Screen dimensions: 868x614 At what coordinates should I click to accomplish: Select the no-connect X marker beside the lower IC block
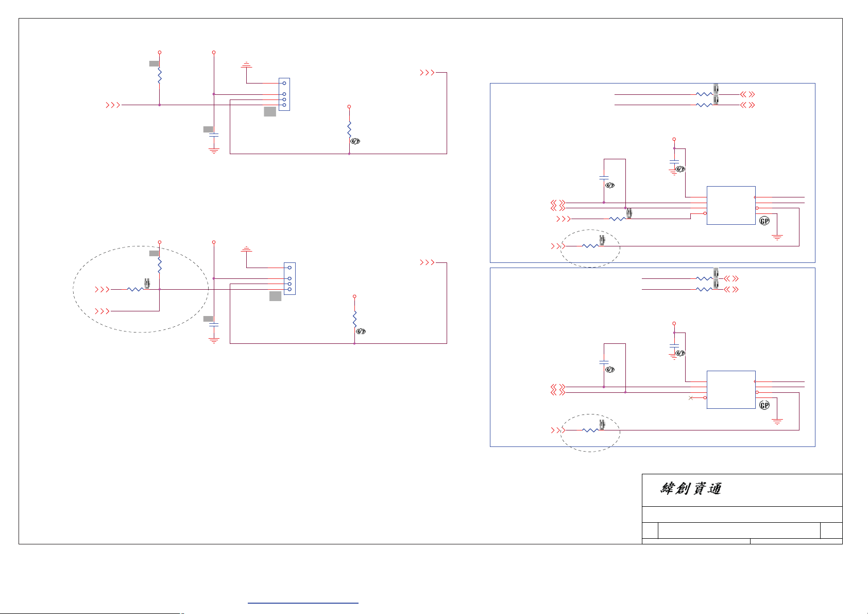point(691,398)
